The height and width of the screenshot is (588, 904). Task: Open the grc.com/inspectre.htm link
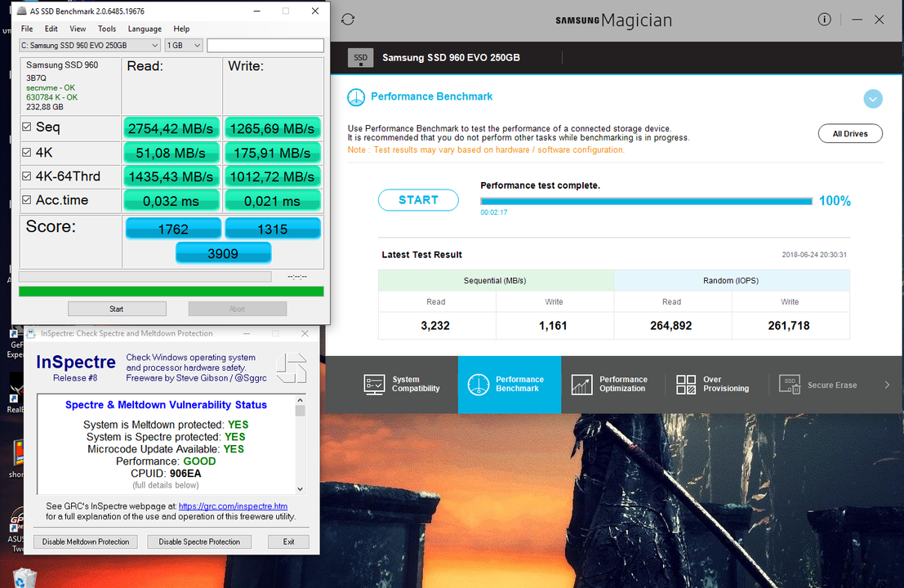coord(233,506)
